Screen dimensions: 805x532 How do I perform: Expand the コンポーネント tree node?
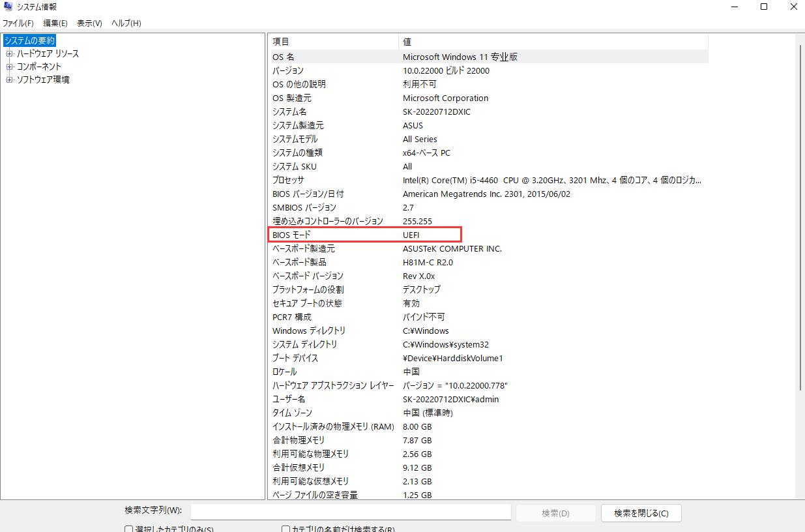click(x=9, y=66)
